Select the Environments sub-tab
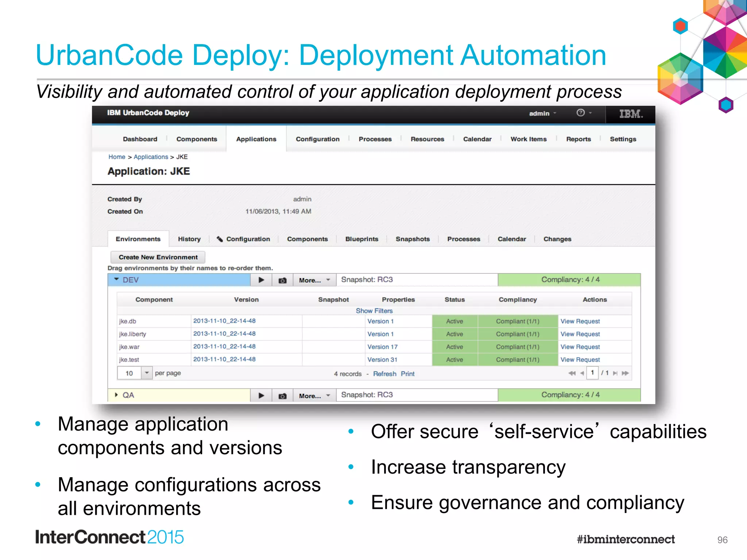The height and width of the screenshot is (560, 747). tap(138, 239)
